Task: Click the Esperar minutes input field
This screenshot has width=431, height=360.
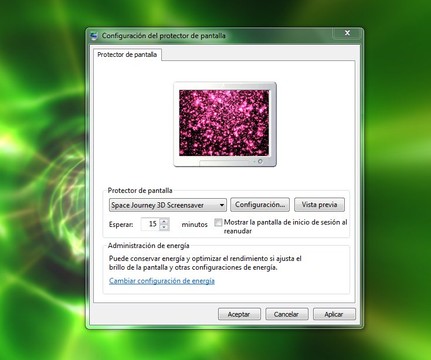Action: tap(150, 224)
